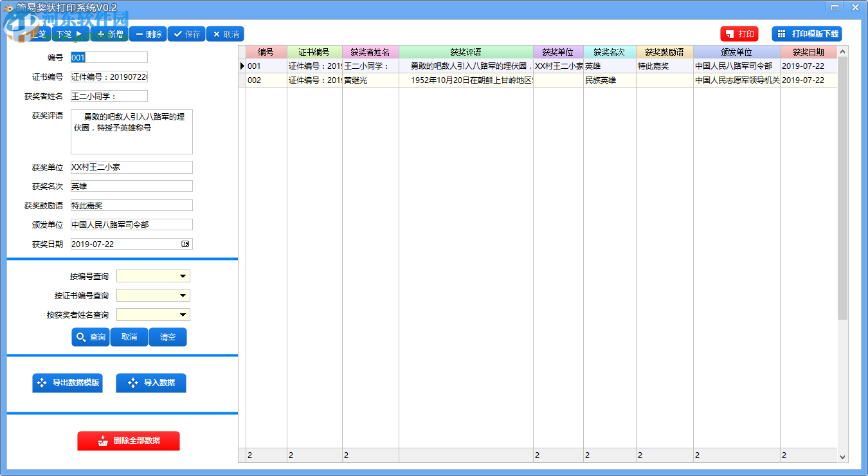The width and height of the screenshot is (868, 476).
Task: Expand the 按证书编号查询 dropdown
Action: (x=183, y=296)
